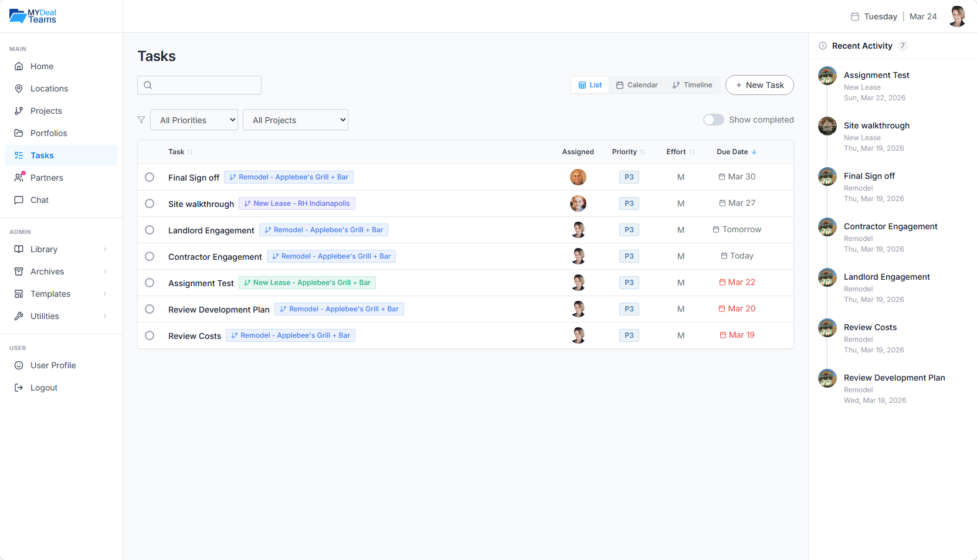Sort by Effort column arrows
This screenshot has width=977, height=560.
click(692, 152)
